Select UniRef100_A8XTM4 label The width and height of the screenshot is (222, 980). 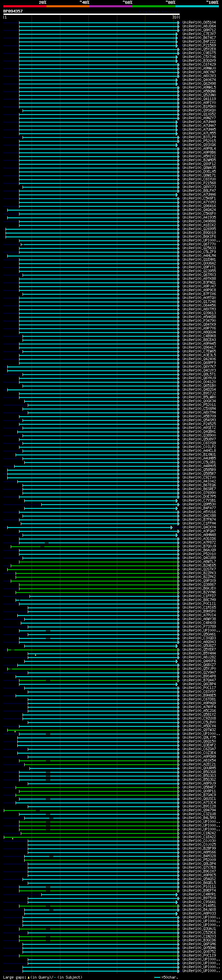(199, 412)
